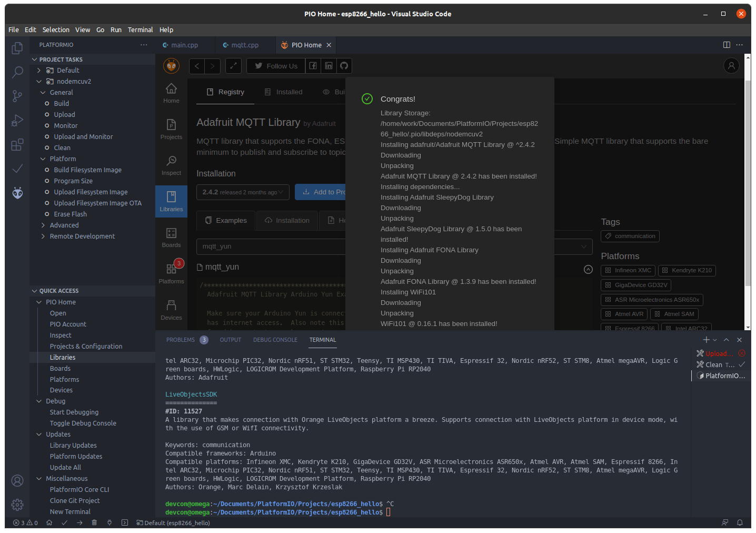This screenshot has height=533, width=756.
Task: Open the Search view in activity bar
Action: click(17, 72)
